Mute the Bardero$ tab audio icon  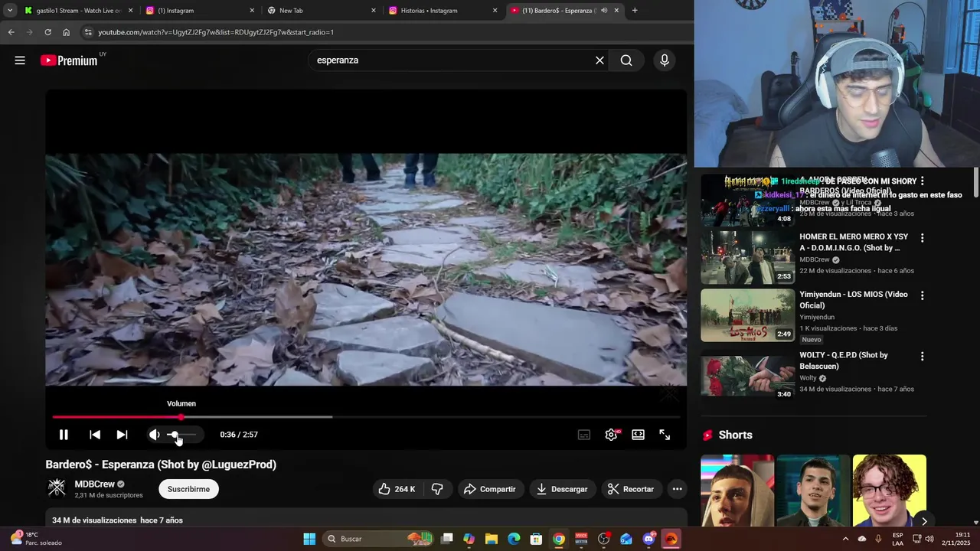(x=604, y=11)
